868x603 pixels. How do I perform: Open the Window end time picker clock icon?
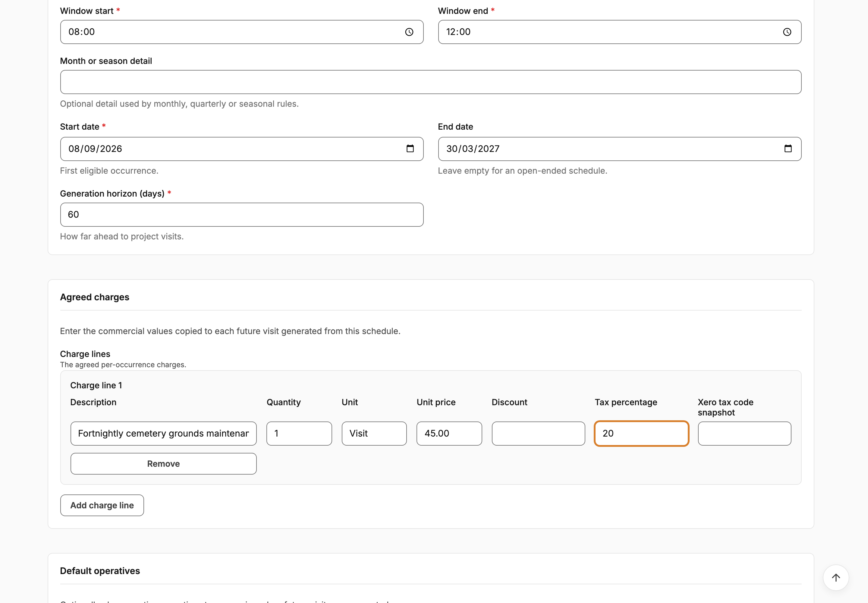click(787, 32)
